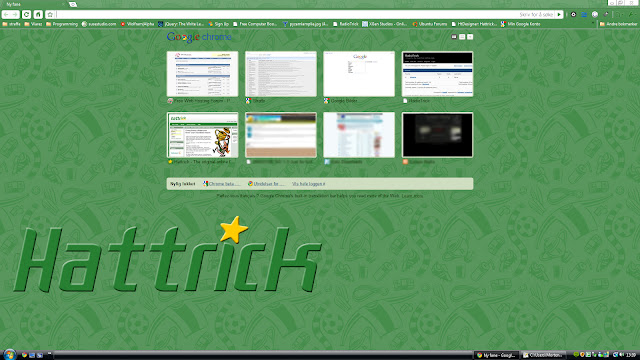Toggle recently closed section view icon

coord(470,37)
